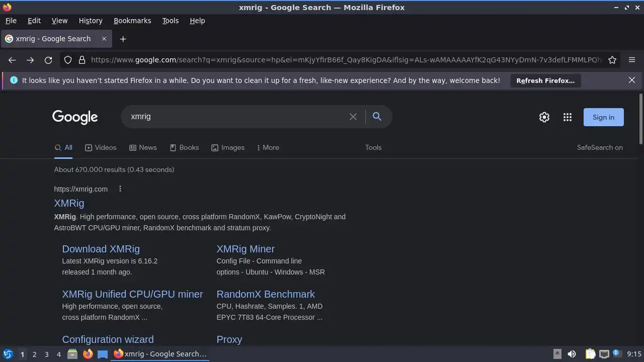This screenshot has height=362, width=644.
Task: Open Google quick settings gear icon
Action: pos(544,117)
